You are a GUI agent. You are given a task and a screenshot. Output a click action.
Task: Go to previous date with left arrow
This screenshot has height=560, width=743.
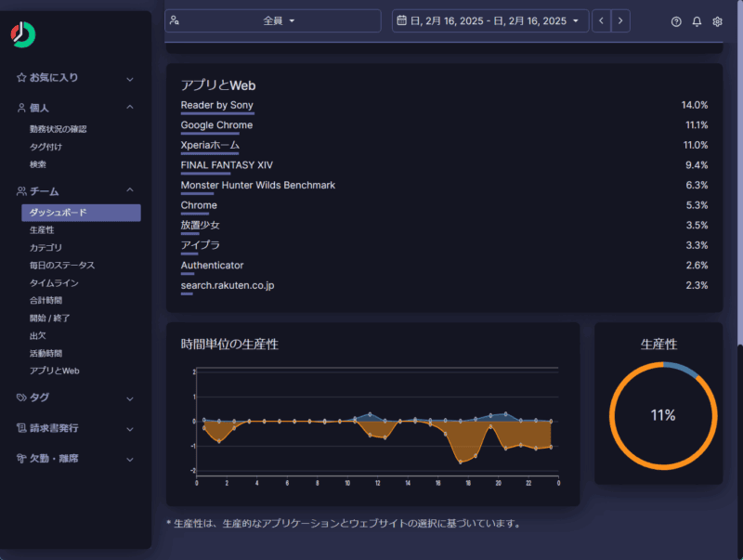pyautogui.click(x=602, y=20)
